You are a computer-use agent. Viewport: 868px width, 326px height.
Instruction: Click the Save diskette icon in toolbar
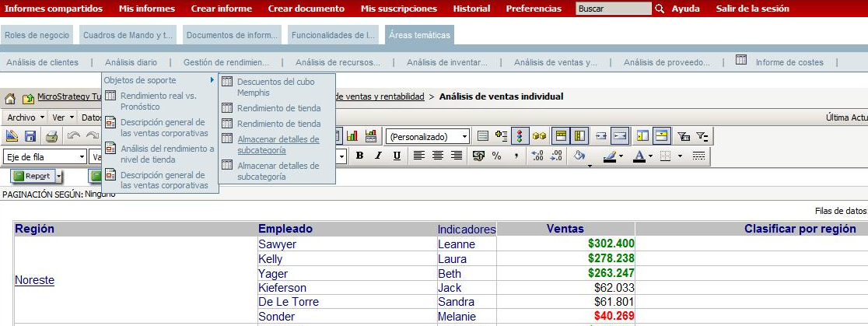point(31,136)
